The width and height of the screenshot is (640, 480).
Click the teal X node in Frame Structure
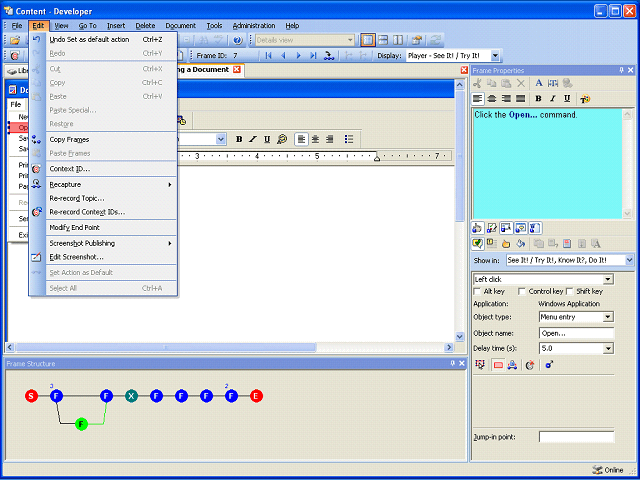tap(131, 396)
